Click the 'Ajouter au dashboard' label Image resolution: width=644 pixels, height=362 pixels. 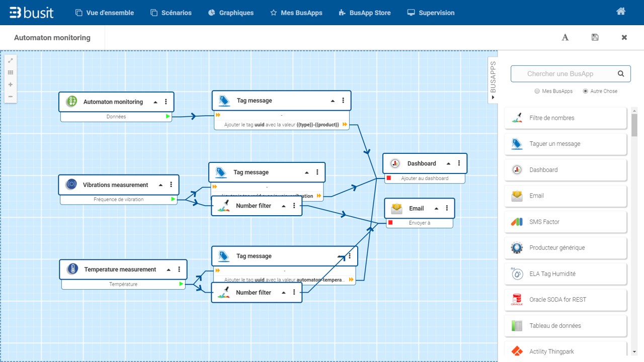click(x=425, y=178)
